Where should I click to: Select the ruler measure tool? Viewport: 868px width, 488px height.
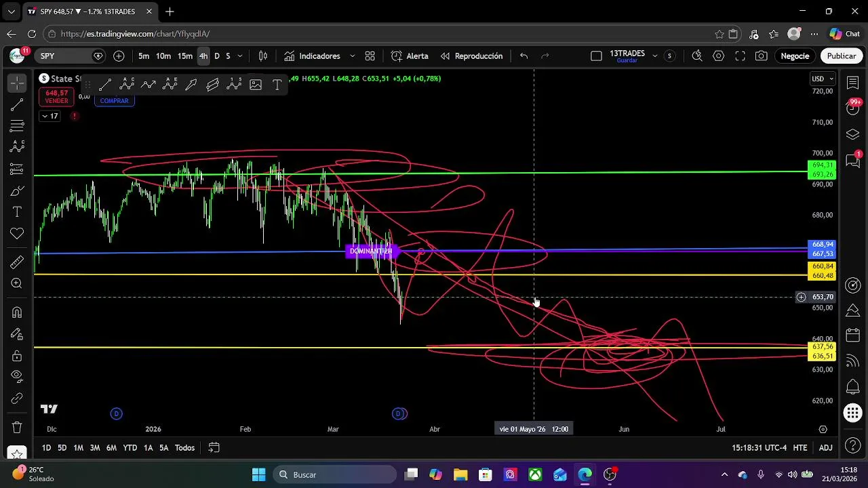[x=17, y=262]
